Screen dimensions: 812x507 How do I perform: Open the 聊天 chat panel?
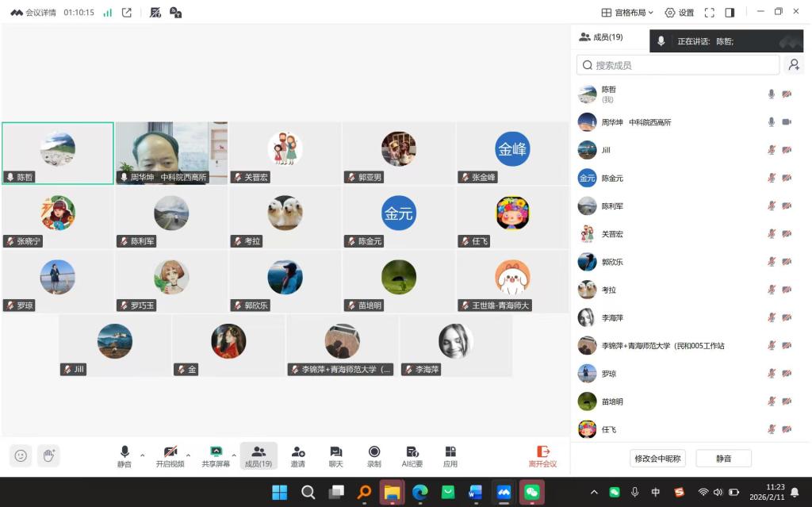pos(336,455)
